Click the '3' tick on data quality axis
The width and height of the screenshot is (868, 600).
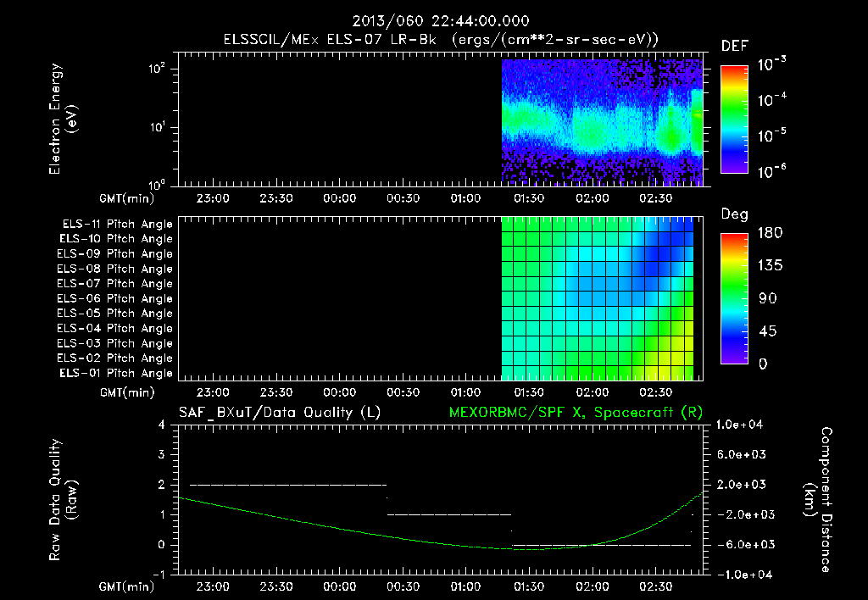pos(162,455)
